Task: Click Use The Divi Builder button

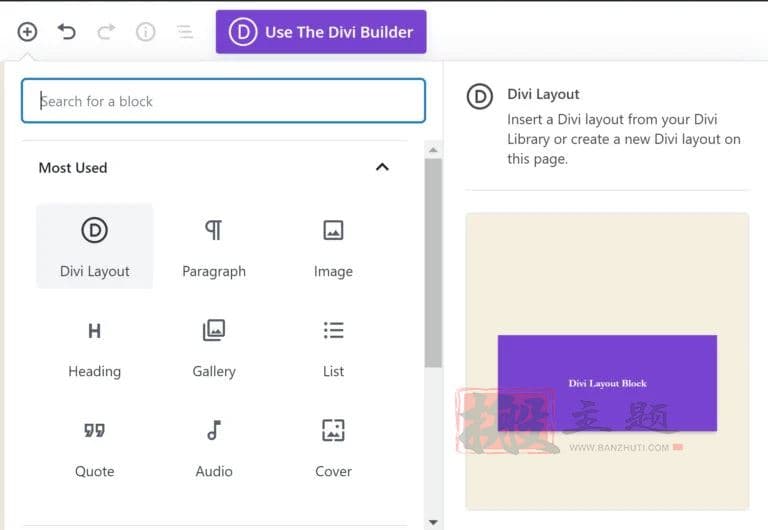Action: (321, 32)
